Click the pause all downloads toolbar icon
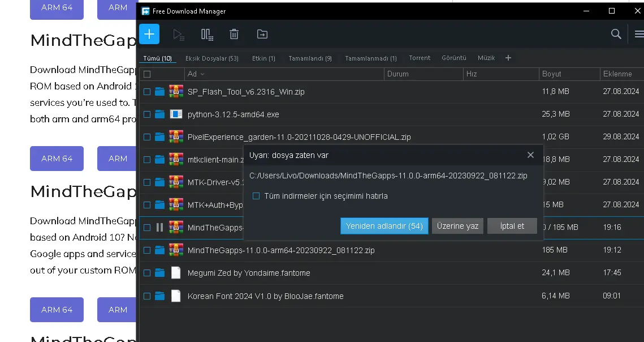 coord(207,34)
